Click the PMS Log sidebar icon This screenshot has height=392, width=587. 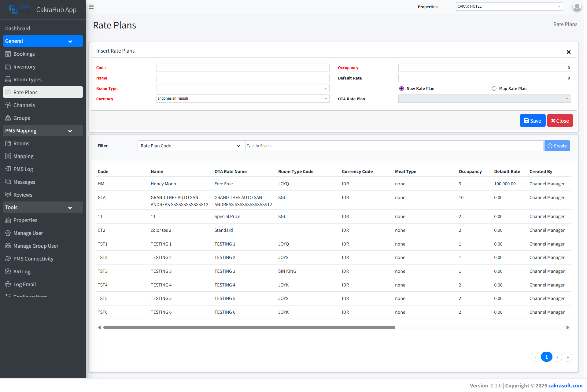point(8,169)
